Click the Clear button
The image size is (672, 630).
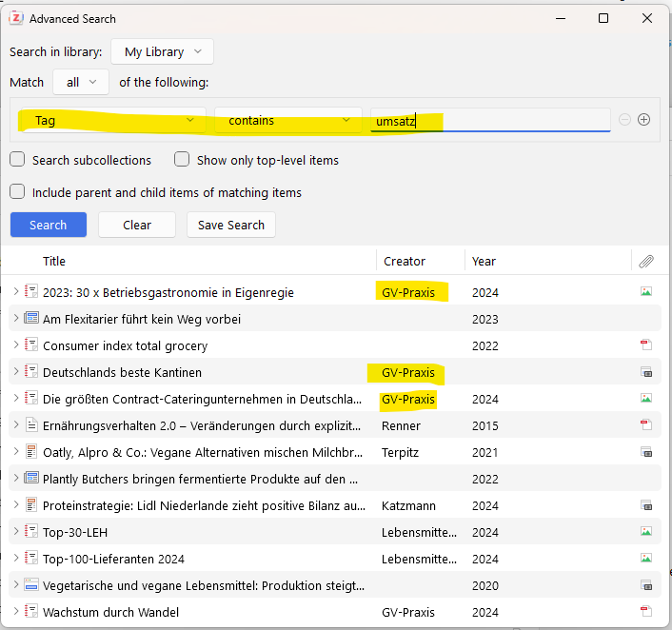(x=137, y=225)
